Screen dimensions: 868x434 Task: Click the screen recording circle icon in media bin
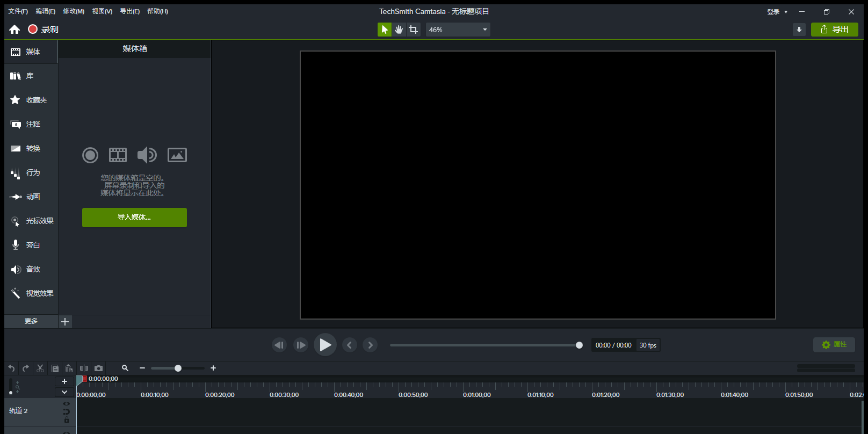point(90,155)
